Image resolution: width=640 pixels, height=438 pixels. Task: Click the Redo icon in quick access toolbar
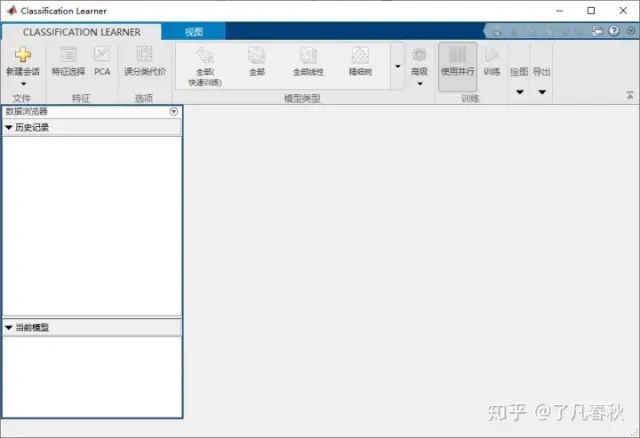580,31
